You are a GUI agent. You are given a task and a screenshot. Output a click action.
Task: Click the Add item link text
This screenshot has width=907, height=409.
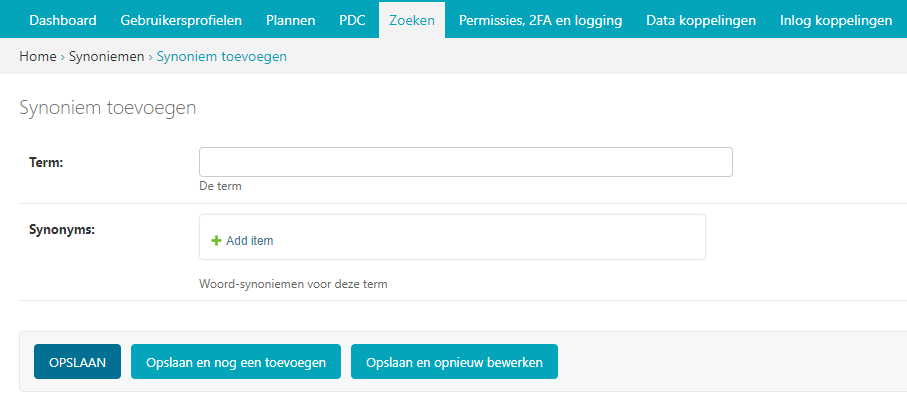coord(249,241)
